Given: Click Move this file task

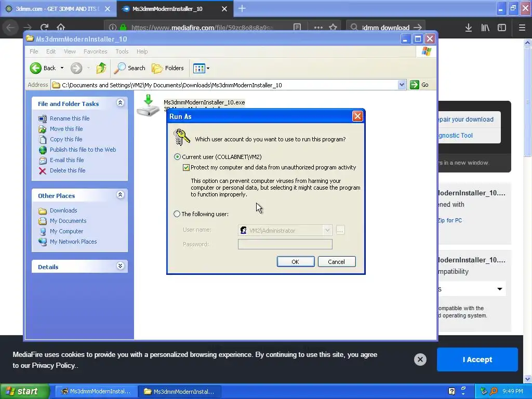Looking at the screenshot, I should click(x=66, y=129).
